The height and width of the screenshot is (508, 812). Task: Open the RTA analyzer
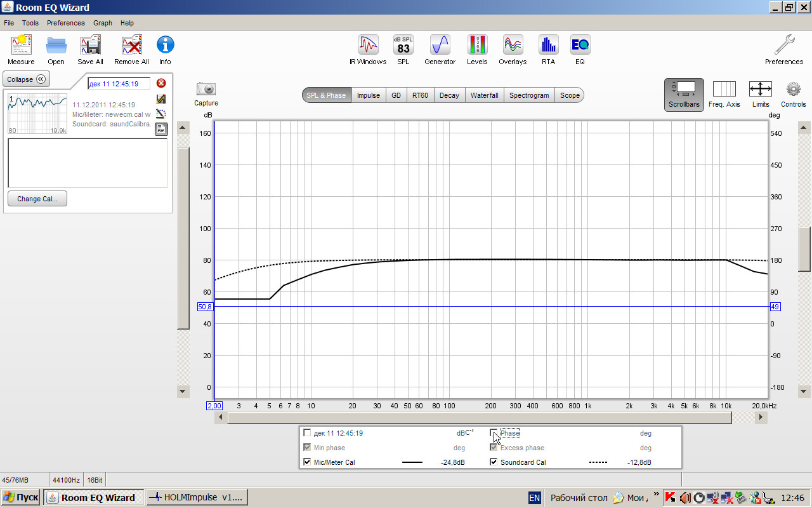click(x=548, y=46)
